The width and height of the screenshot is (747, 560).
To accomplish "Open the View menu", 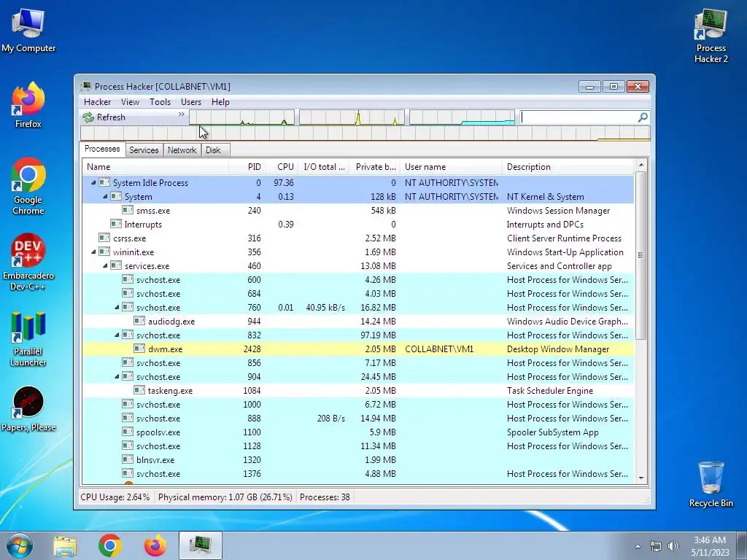I will pos(130,102).
